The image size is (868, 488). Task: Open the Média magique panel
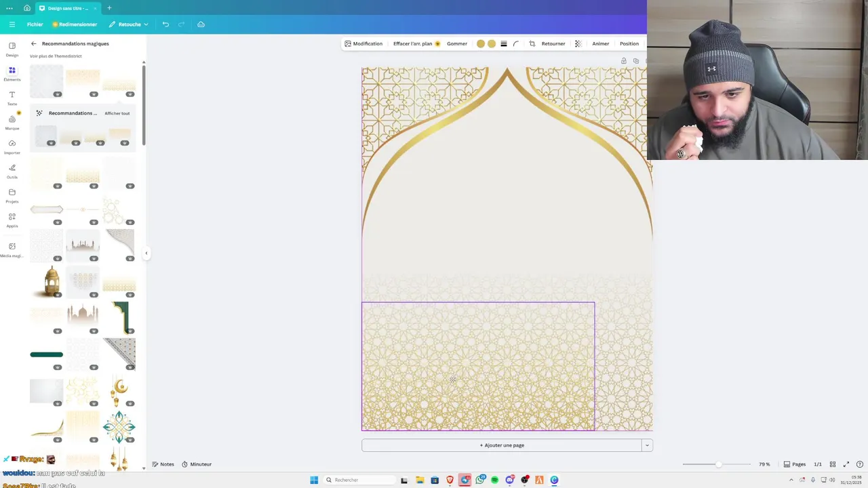[12, 249]
